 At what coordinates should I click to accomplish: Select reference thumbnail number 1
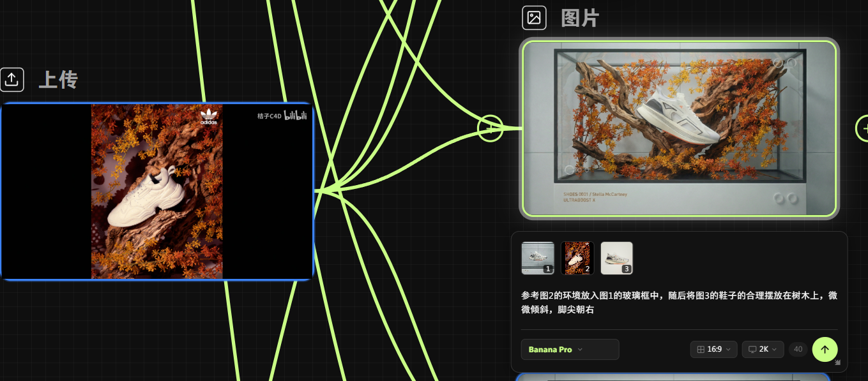pos(538,258)
